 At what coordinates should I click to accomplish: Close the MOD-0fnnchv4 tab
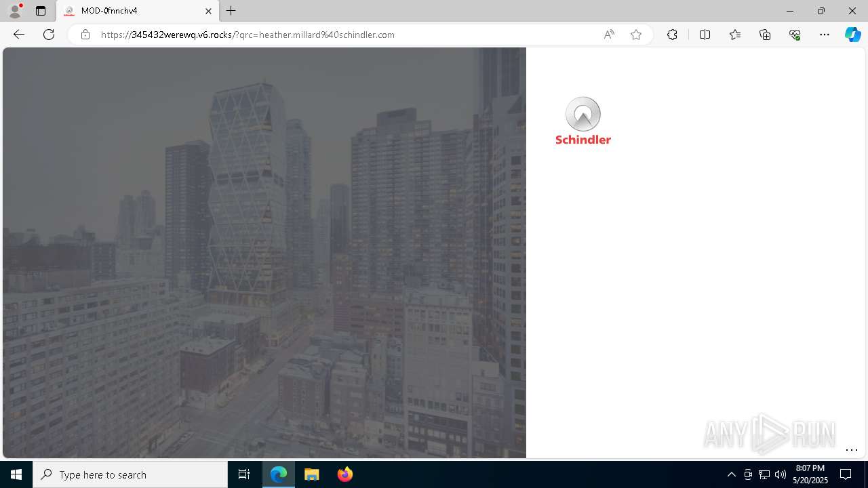[208, 11]
